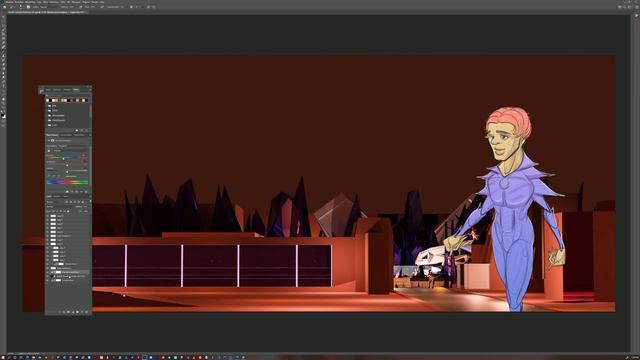This screenshot has height=360, width=640.
Task: Select the Rectangular Marquee tool
Action: point(3,21)
